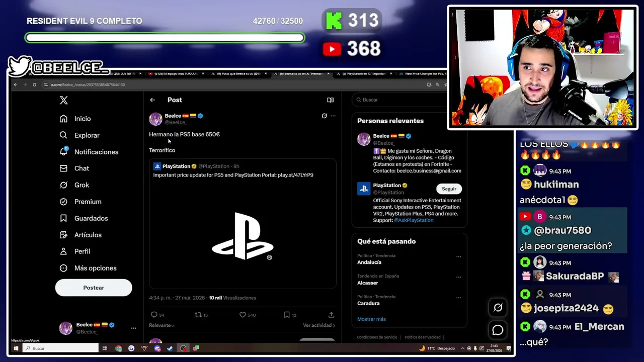Open Guardados bookmarks page
This screenshot has height=362, width=644.
click(84, 218)
